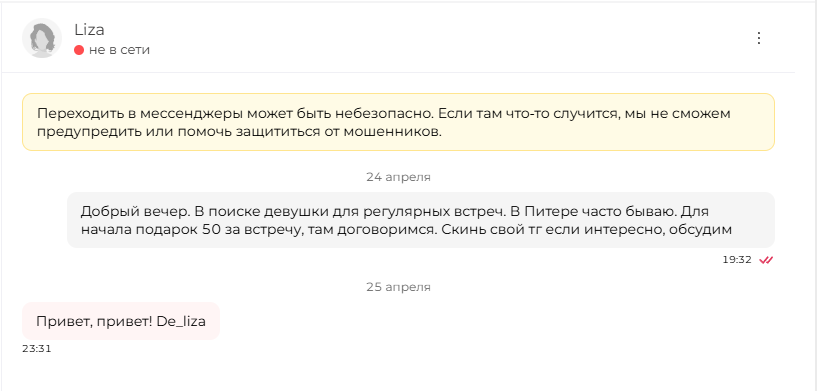Click the '24 апреля' date separator

click(x=398, y=177)
